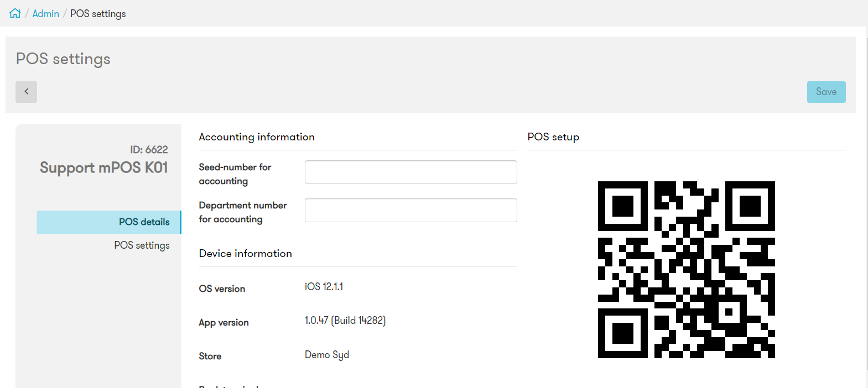
Task: Select the 'Demo Syd' store value
Action: 327,355
